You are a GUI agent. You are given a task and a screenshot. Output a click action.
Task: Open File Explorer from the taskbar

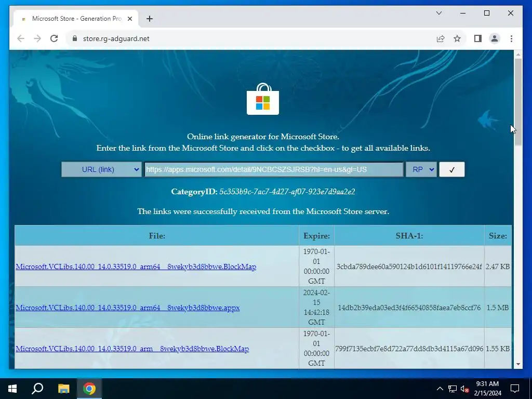[x=63, y=389]
